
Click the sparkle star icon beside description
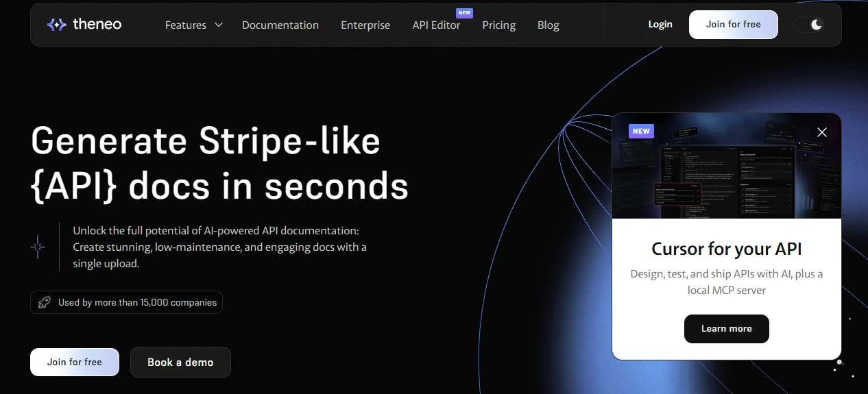click(38, 247)
